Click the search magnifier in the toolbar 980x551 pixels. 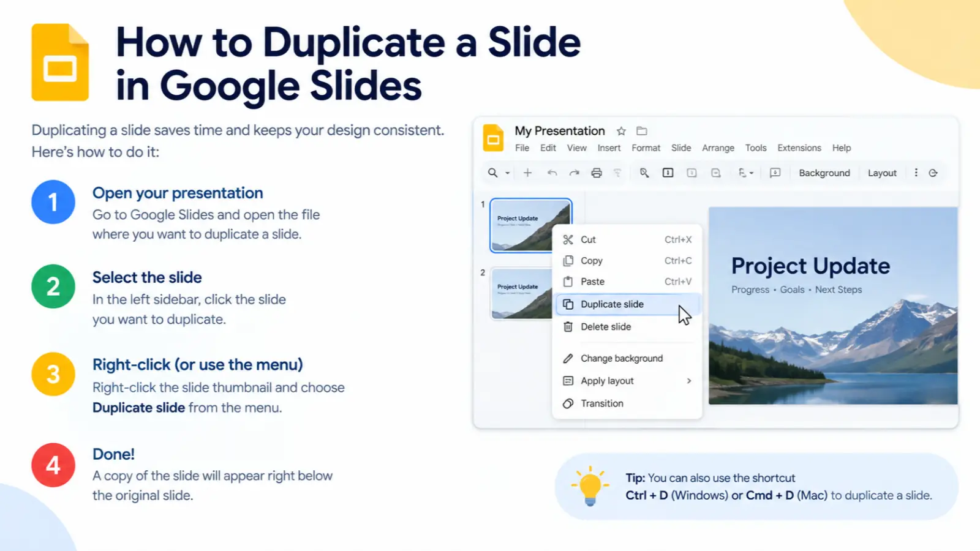coord(492,173)
